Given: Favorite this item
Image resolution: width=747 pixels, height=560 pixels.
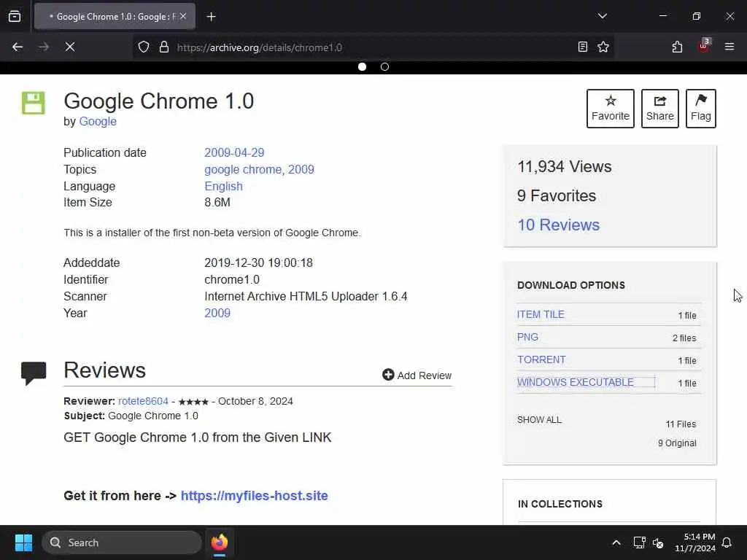Looking at the screenshot, I should [x=611, y=109].
